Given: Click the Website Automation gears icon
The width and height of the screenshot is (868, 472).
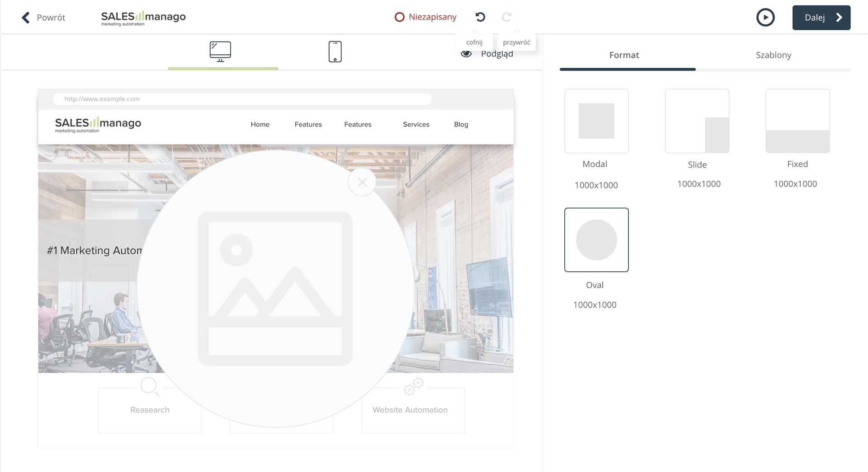Looking at the screenshot, I should (x=414, y=387).
